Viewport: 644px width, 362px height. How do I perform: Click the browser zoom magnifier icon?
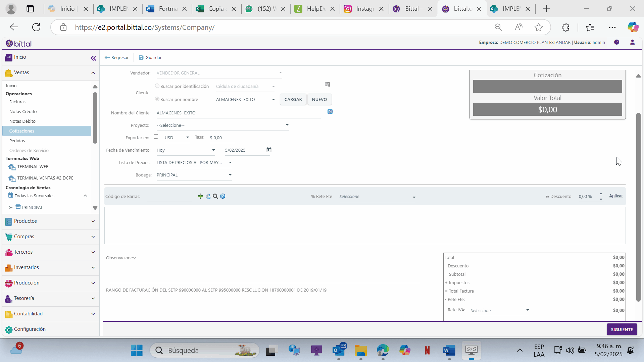(x=498, y=28)
